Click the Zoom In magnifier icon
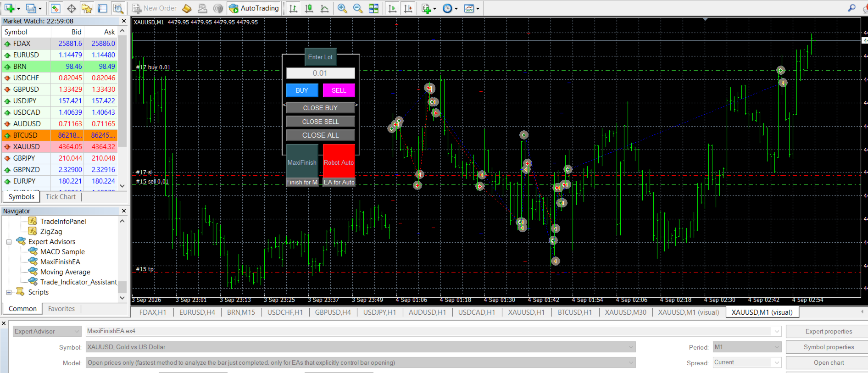Image resolution: width=868 pixels, height=373 pixels. [342, 8]
